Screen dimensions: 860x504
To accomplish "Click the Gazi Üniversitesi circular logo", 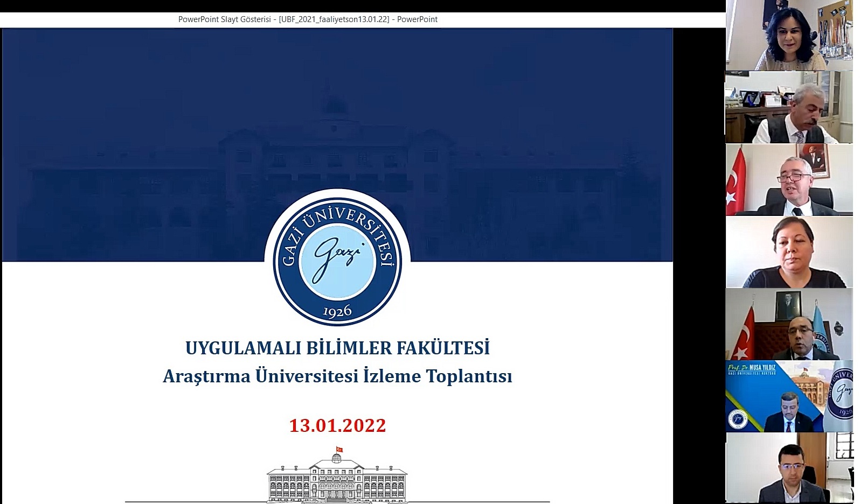I will click(x=337, y=262).
